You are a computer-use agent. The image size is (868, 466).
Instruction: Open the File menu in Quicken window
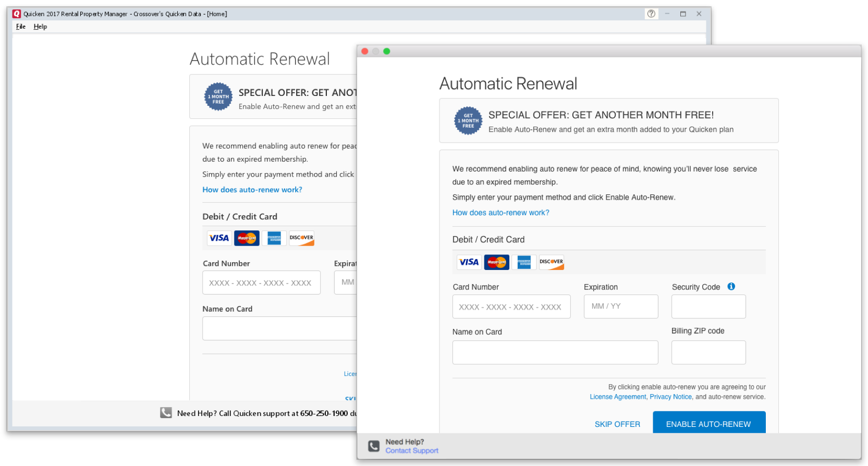coord(21,27)
